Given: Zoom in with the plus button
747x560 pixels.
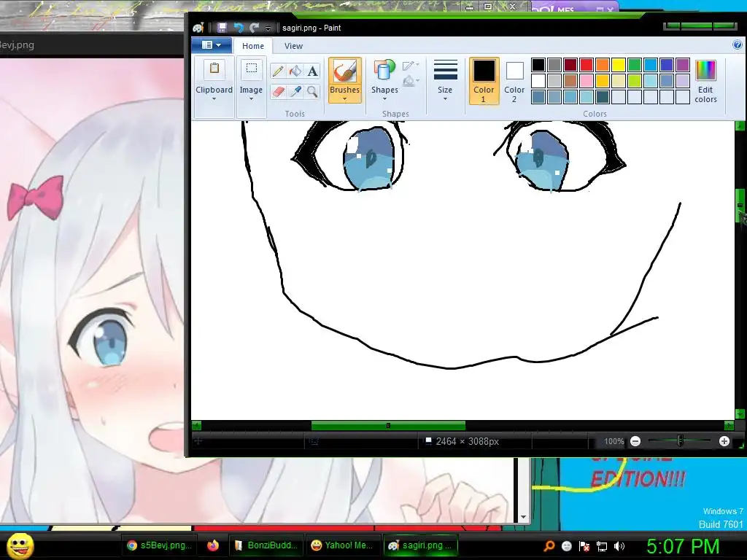Looking at the screenshot, I should pyautogui.click(x=724, y=441).
